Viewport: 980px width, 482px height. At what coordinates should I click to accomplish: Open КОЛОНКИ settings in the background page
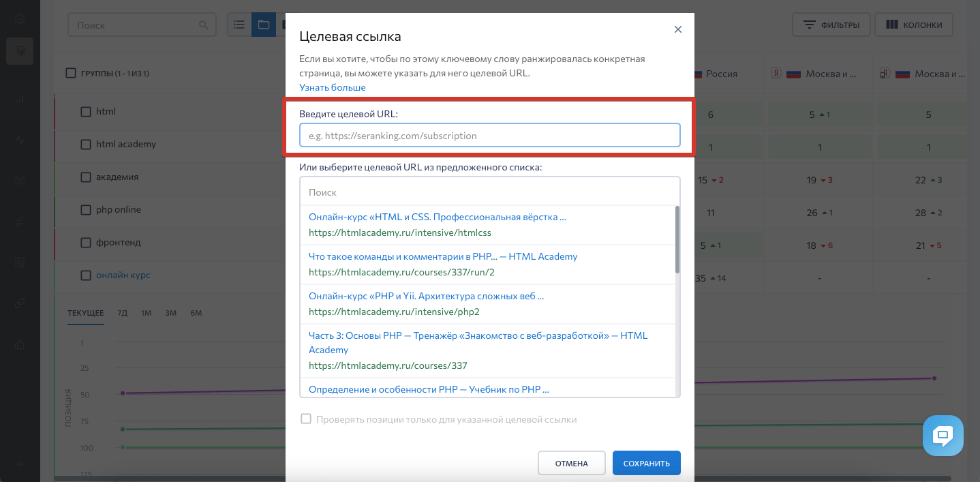(914, 25)
